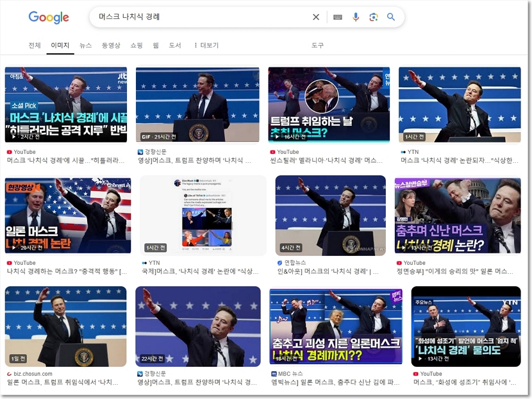Click the MBC 뉴스 source text
This screenshot has height=399, width=532.
click(x=290, y=374)
